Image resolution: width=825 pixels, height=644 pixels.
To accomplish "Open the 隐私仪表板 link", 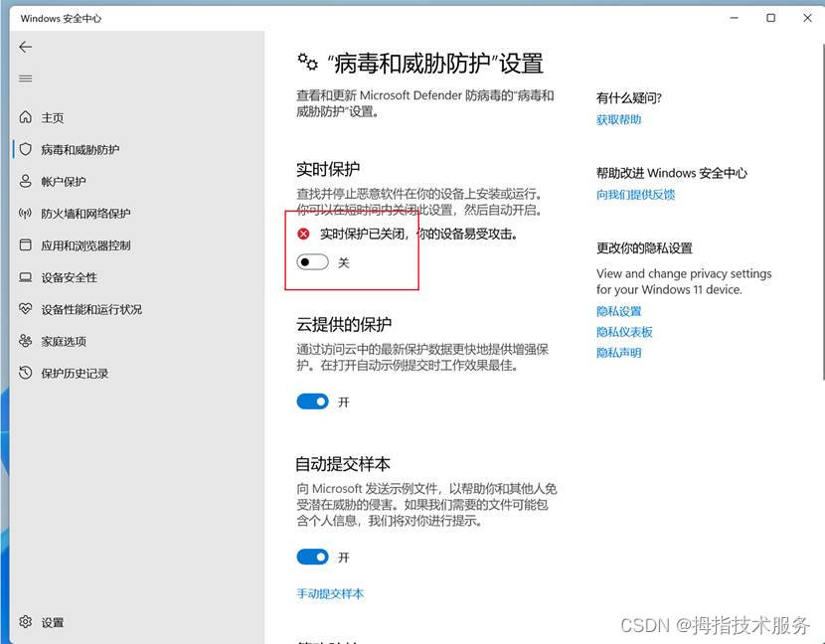I will 624,332.
